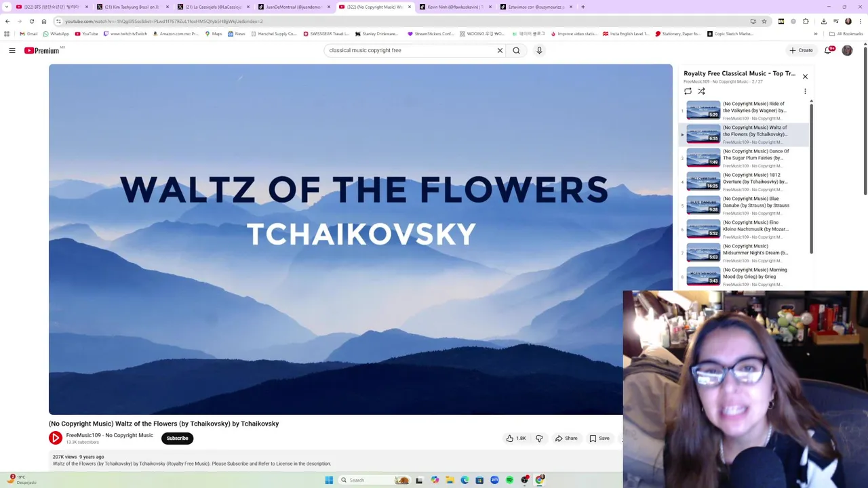
Task: Click the video player area
Action: pyautogui.click(x=360, y=239)
